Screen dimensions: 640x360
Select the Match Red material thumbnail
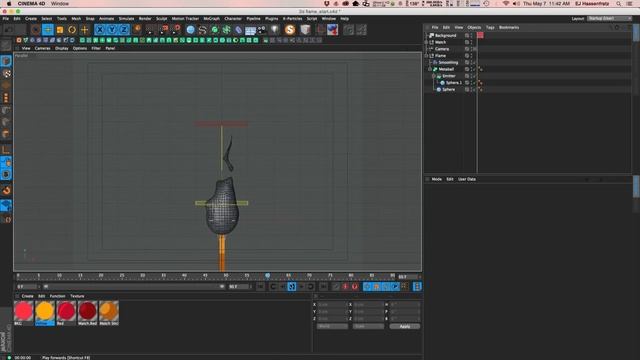click(x=87, y=313)
